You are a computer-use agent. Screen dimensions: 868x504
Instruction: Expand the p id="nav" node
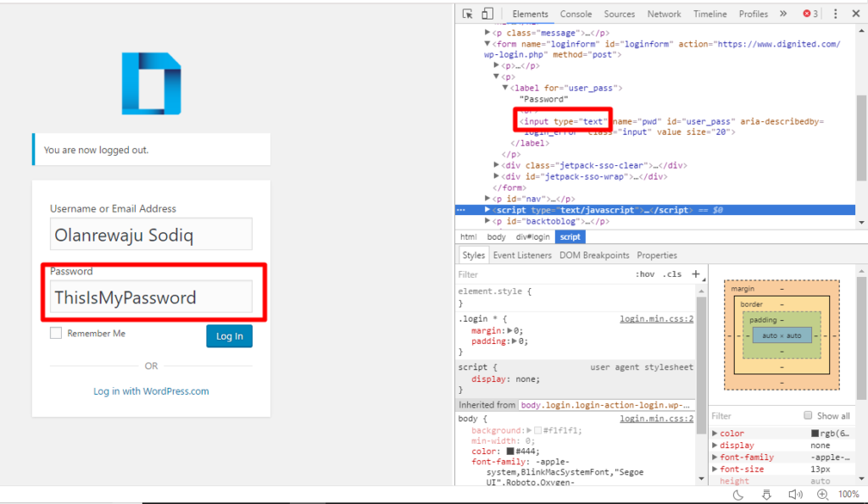[487, 198]
